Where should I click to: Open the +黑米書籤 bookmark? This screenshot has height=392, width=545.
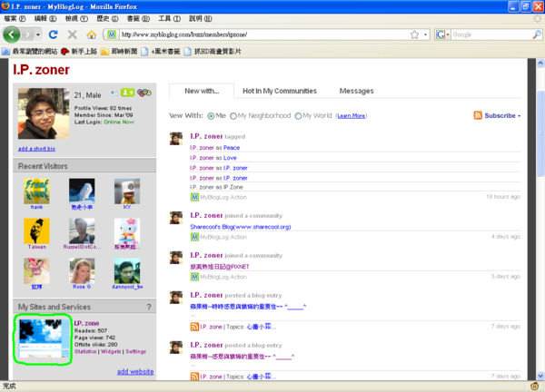161,52
